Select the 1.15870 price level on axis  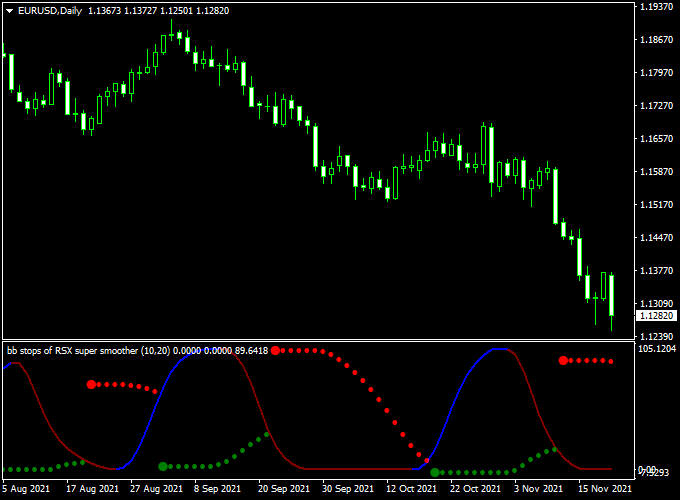click(x=657, y=171)
